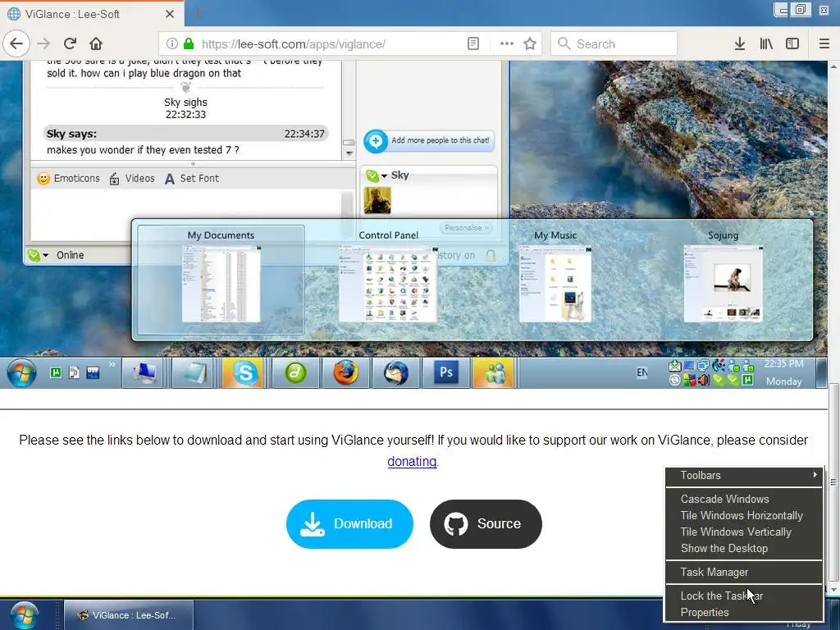Image resolution: width=840 pixels, height=630 pixels.
Task: Toggle Lock the Taskbar option
Action: 743,596
